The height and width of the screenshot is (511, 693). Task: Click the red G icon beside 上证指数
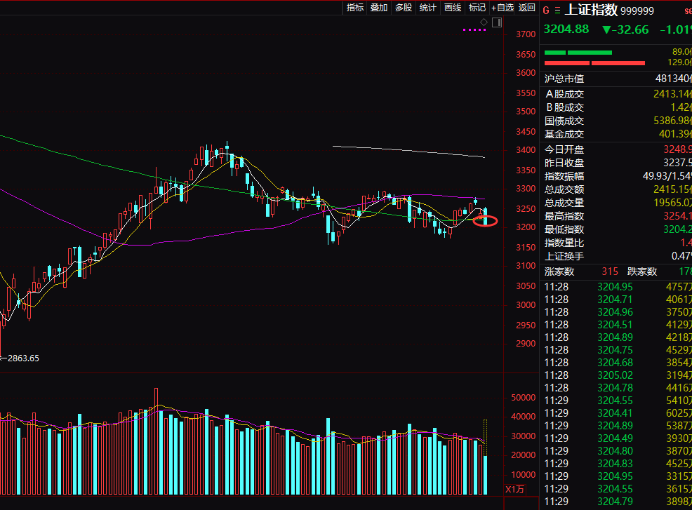point(546,10)
